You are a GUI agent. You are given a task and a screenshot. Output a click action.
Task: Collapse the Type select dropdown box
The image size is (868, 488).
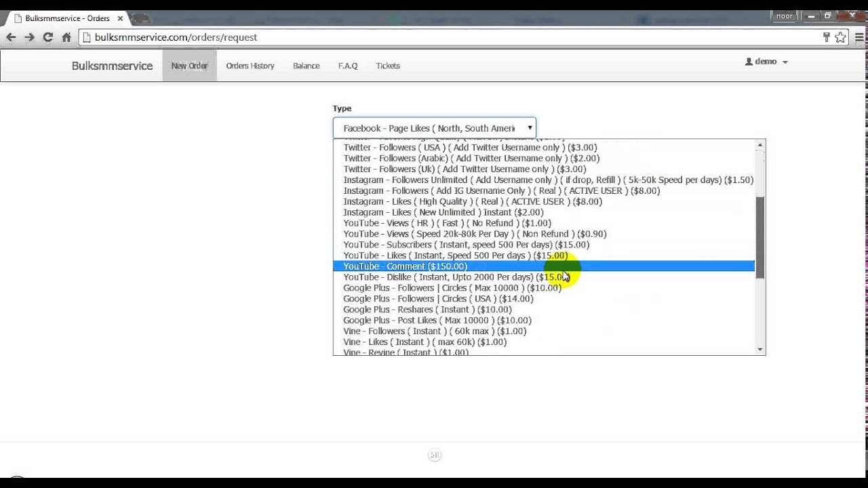pyautogui.click(x=434, y=128)
